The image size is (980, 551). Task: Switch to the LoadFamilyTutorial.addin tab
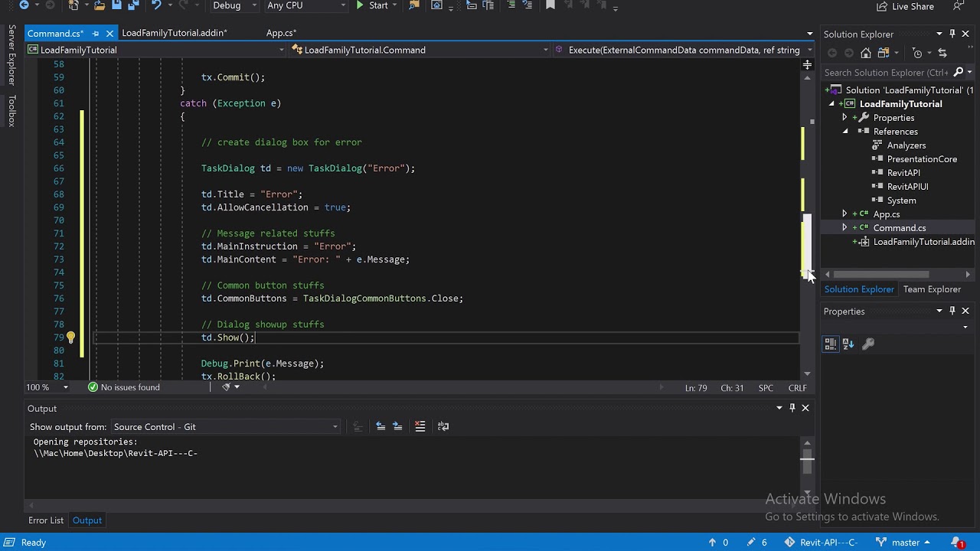coord(174,33)
